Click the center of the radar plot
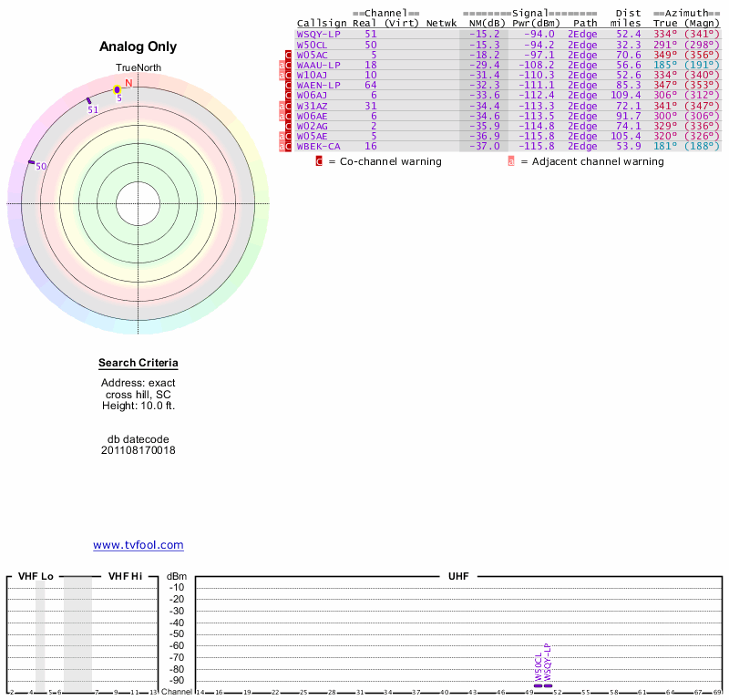This screenshot has width=729, height=700. tap(139, 202)
